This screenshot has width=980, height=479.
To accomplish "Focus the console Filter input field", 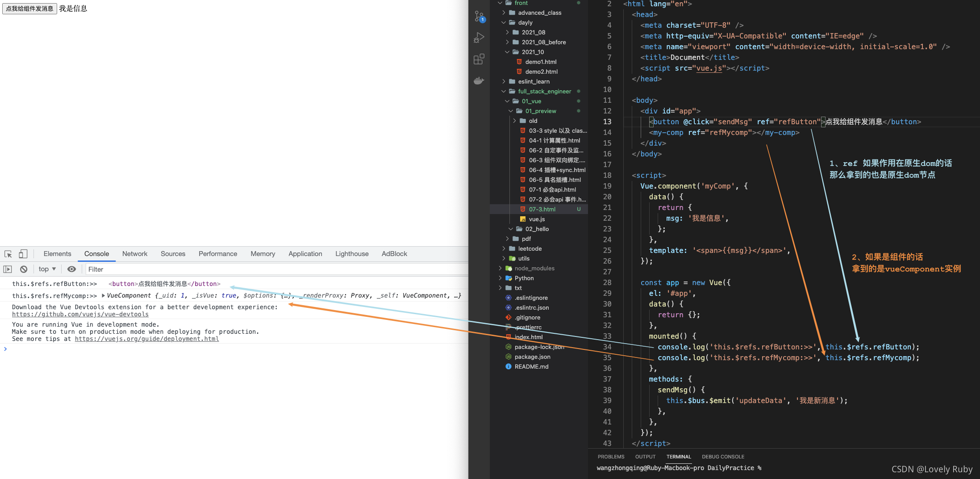I will [x=276, y=269].
